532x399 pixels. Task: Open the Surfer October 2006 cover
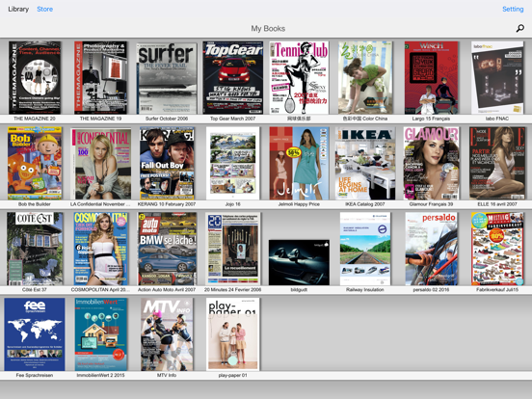coord(167,78)
